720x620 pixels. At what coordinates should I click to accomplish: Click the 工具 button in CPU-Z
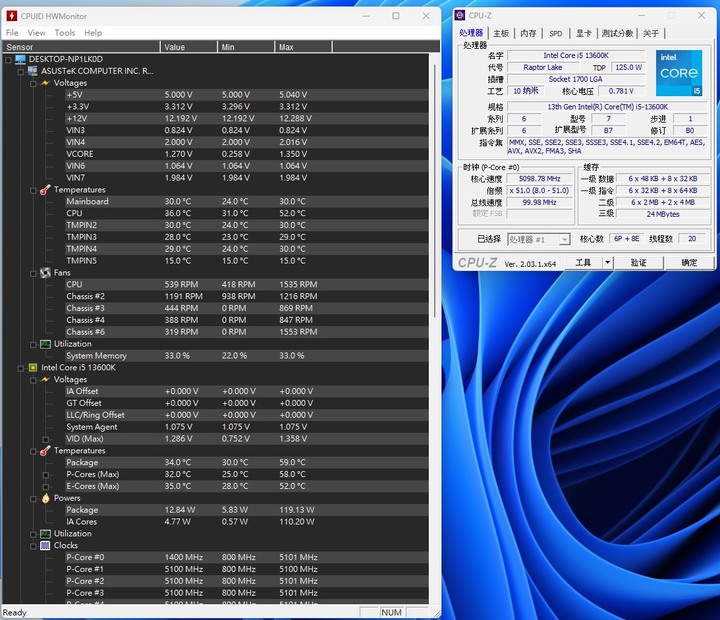tap(583, 263)
